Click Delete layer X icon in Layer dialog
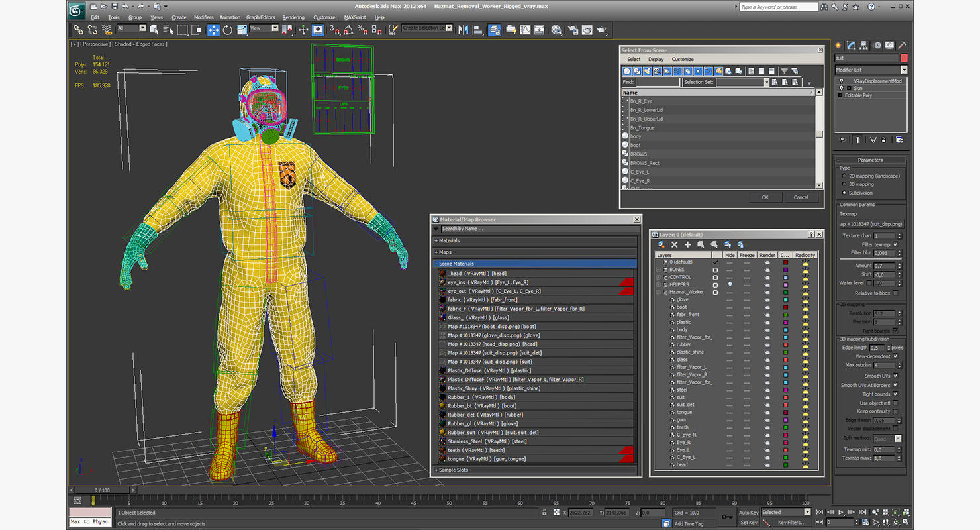This screenshot has width=980, height=530. click(674, 244)
